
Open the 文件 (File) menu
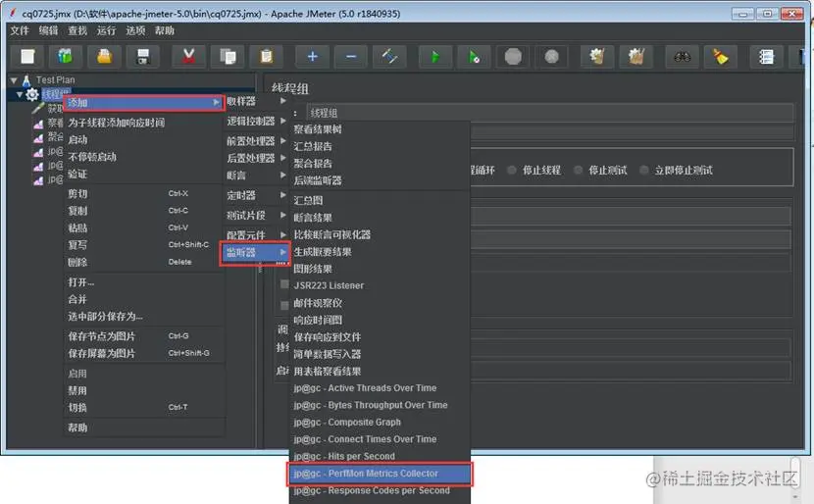[x=20, y=30]
